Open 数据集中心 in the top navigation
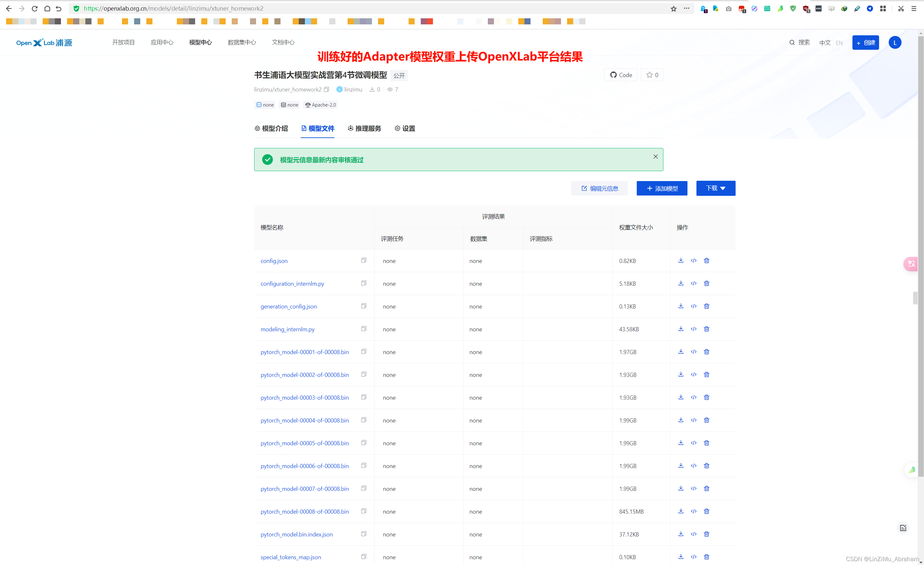Screen dimensions: 924x565 coord(242,42)
